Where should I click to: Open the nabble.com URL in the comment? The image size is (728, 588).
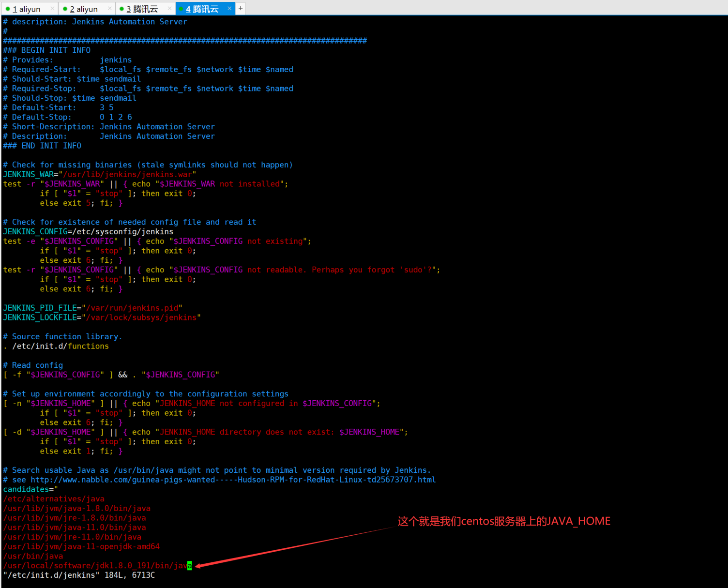click(x=233, y=480)
